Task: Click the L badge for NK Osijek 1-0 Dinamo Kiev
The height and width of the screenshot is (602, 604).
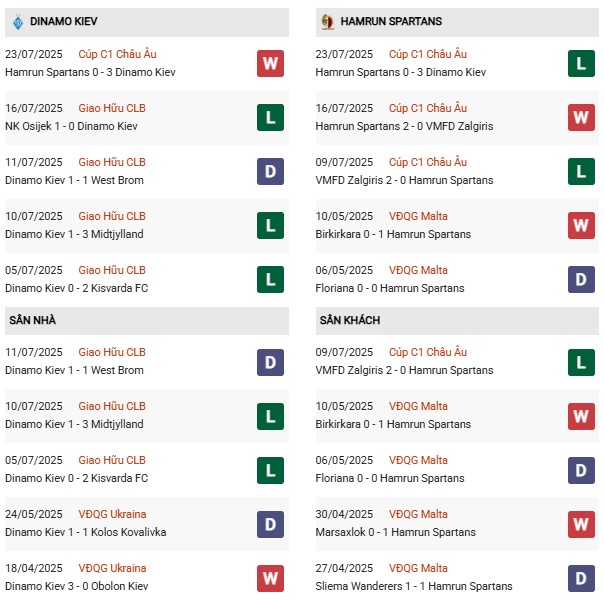Action: pos(268,118)
